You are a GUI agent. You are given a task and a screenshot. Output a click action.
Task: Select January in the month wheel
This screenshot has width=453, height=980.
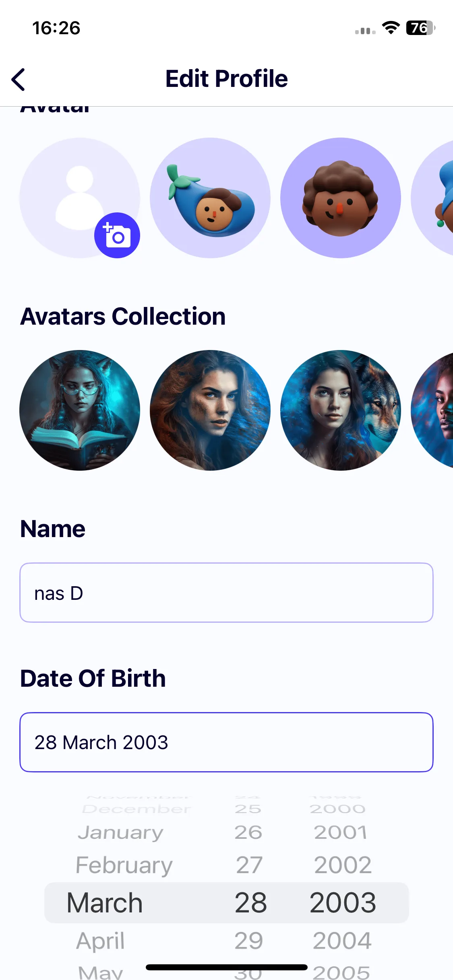coord(121,833)
